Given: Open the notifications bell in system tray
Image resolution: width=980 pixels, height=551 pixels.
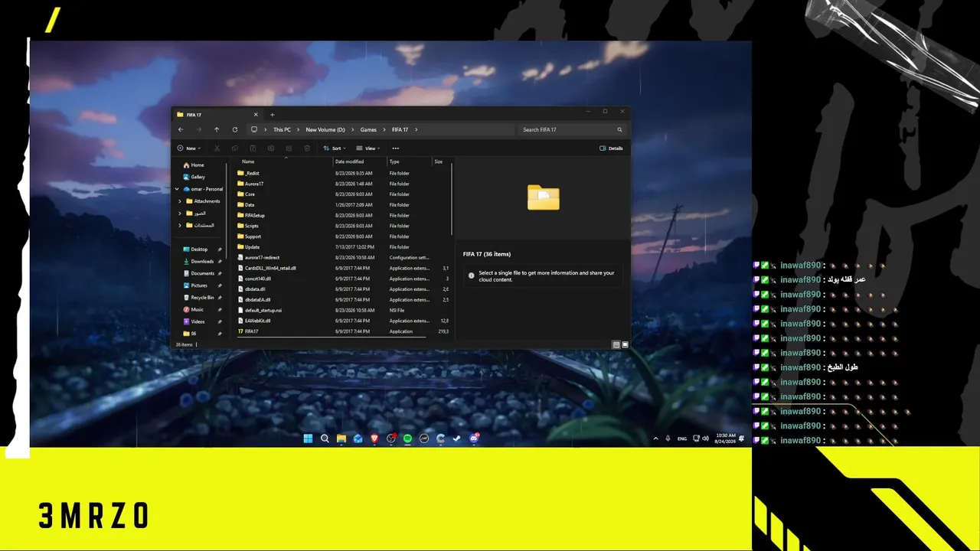Looking at the screenshot, I should 742,439.
